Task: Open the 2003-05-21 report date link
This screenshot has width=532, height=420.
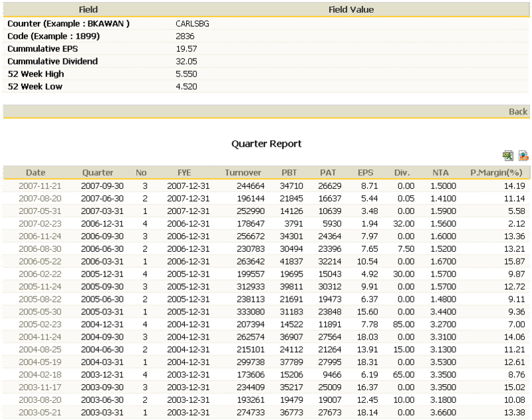Action: (x=40, y=413)
